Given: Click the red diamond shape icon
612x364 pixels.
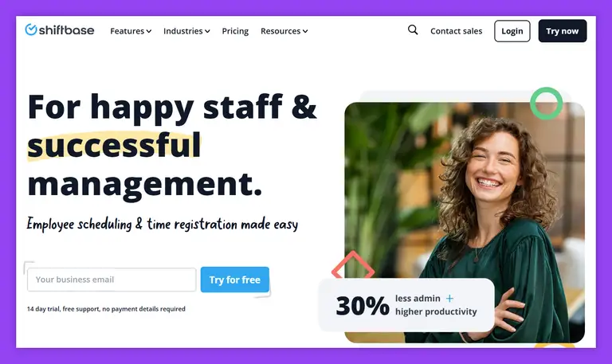Looking at the screenshot, I should point(353,265).
